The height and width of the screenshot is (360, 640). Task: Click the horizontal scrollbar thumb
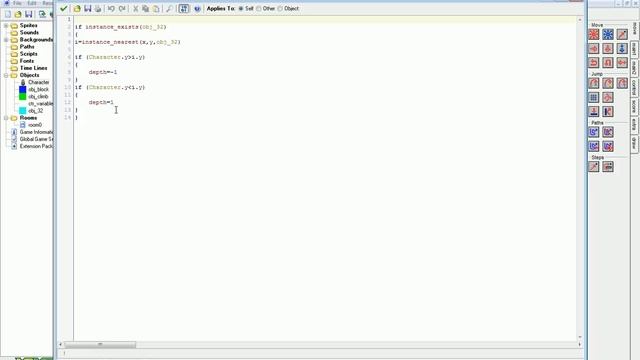[100, 344]
